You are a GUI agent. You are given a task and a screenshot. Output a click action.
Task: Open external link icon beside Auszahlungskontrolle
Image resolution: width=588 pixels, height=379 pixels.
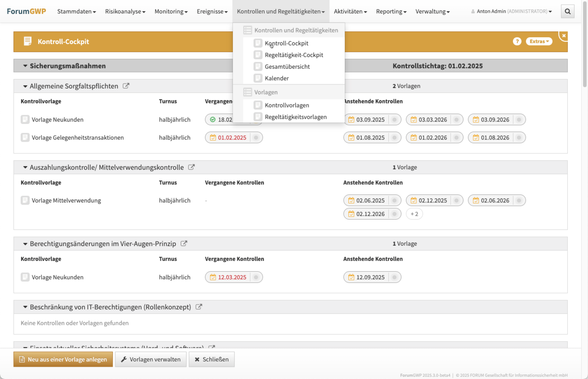click(192, 167)
